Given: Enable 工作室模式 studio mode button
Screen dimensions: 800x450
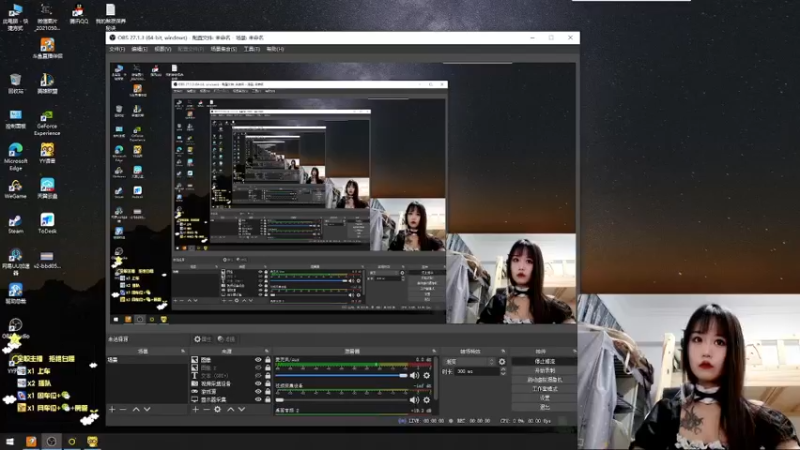Looking at the screenshot, I should [544, 389].
